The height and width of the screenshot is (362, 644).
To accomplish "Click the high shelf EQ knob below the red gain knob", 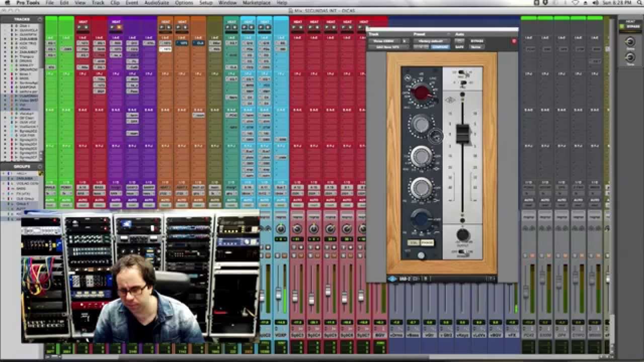I will click(421, 124).
